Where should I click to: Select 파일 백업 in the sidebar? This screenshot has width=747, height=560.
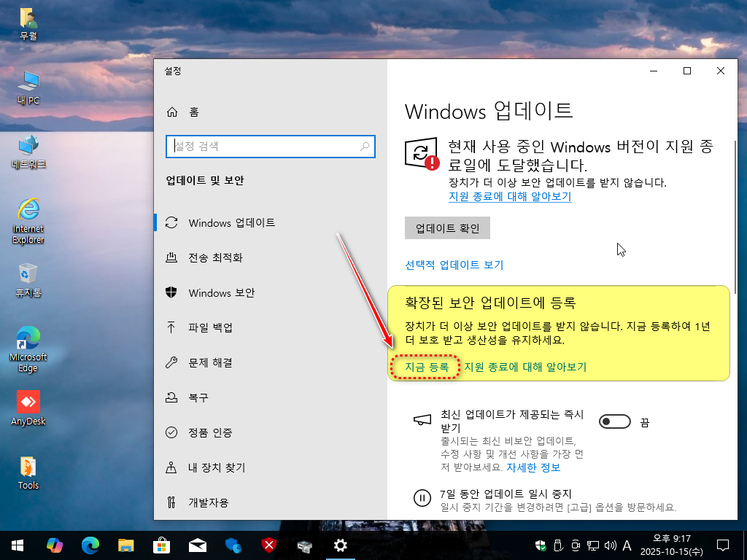coord(270,327)
